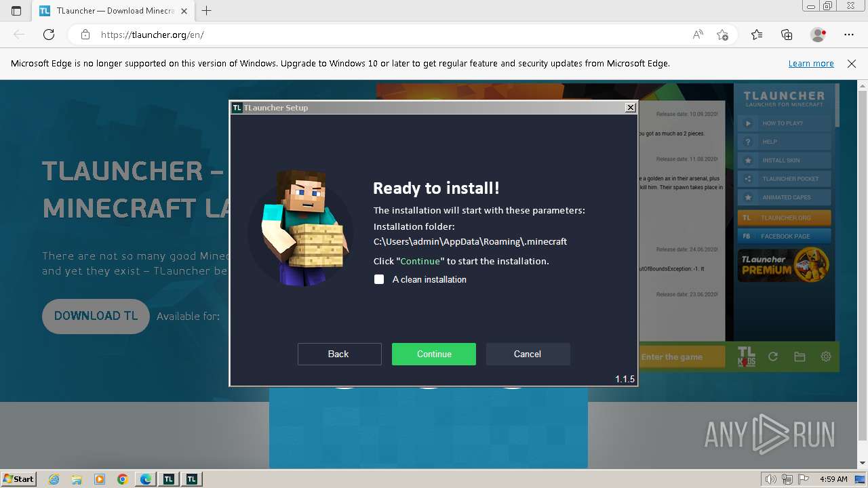
Task: Open the tab actions menu icon
Action: click(16, 11)
